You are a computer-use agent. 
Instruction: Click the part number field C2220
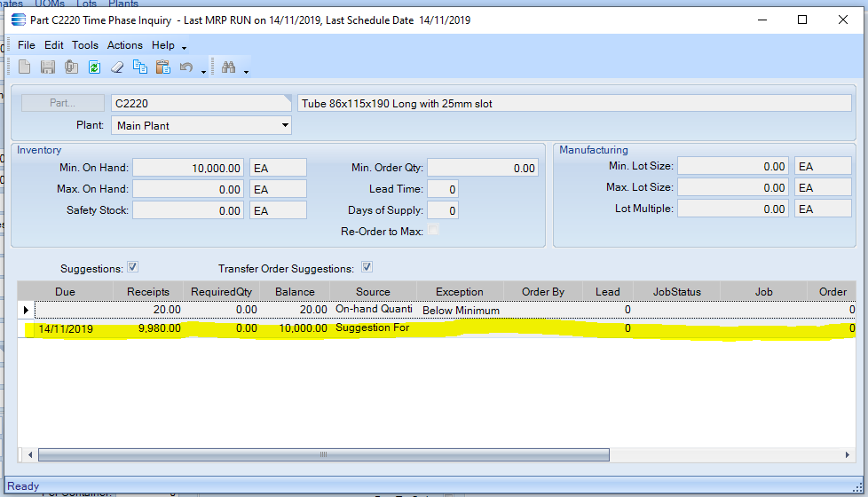(x=201, y=103)
